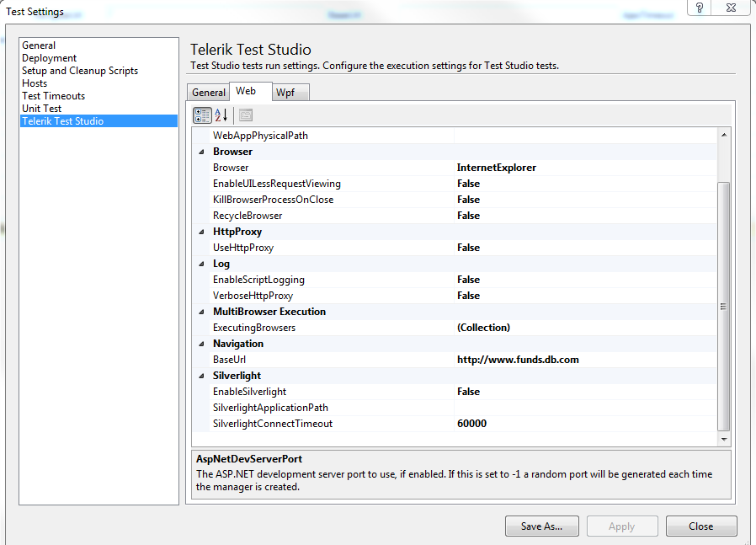This screenshot has height=545, width=756.
Task: Click the help question mark button
Action: (700, 8)
